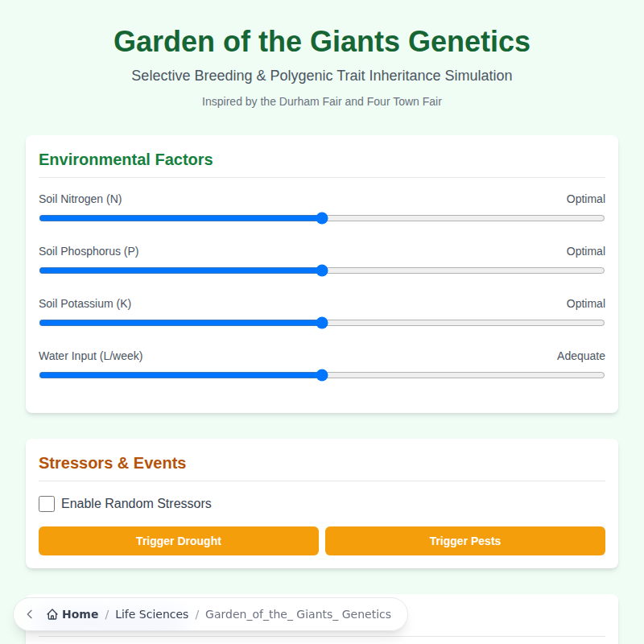Open the Life Sciences breadcrumb link
This screenshot has width=644, height=644.
(151, 614)
